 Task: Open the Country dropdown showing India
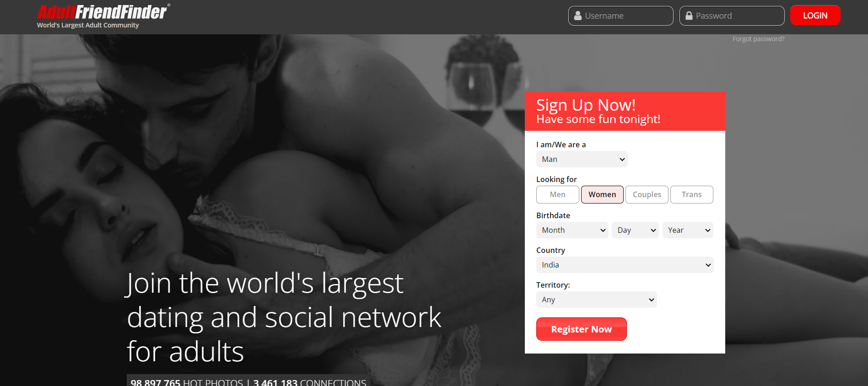625,265
